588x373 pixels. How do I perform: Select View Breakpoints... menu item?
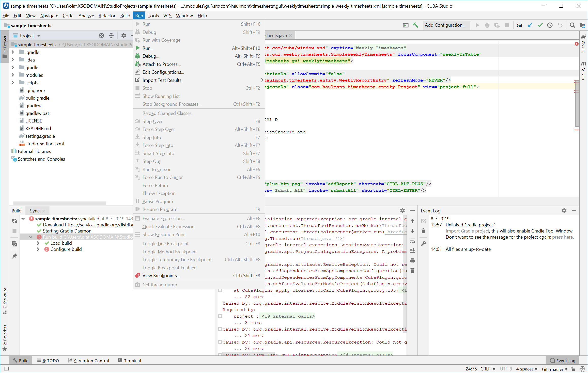[x=199, y=276]
